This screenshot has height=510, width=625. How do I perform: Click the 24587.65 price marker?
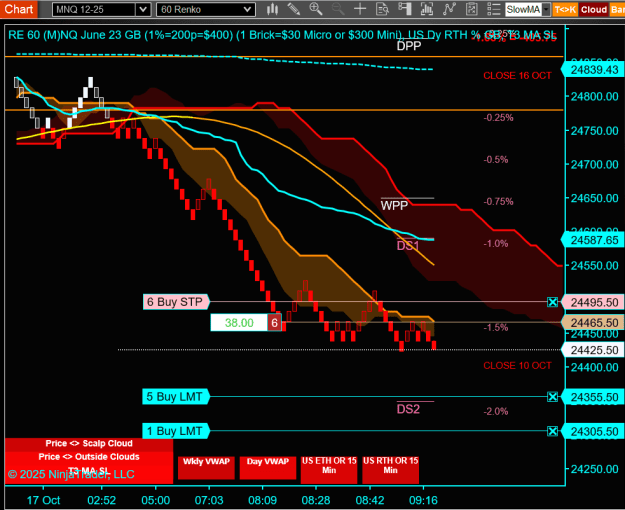coord(593,240)
